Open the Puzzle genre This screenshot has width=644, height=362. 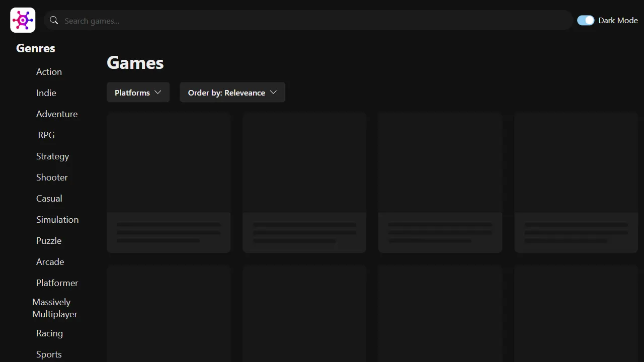click(49, 241)
